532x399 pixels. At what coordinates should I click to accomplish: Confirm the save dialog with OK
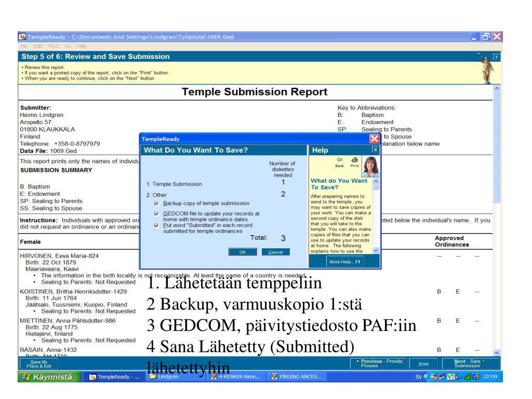click(243, 252)
